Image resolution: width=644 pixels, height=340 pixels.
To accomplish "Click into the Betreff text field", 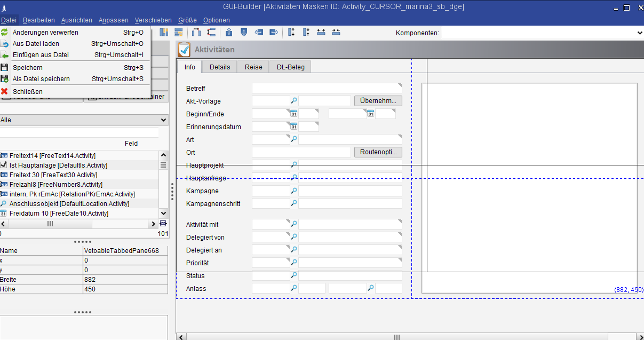I will (327, 88).
